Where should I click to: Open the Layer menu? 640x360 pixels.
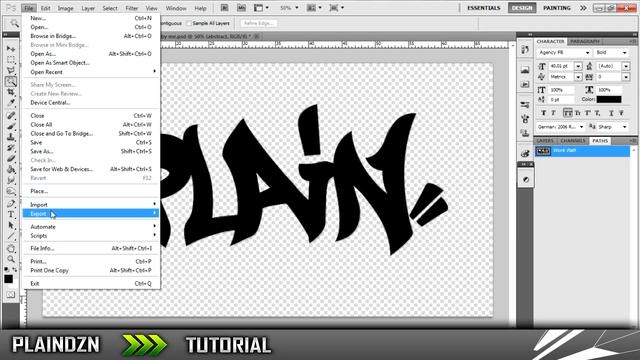click(x=88, y=8)
